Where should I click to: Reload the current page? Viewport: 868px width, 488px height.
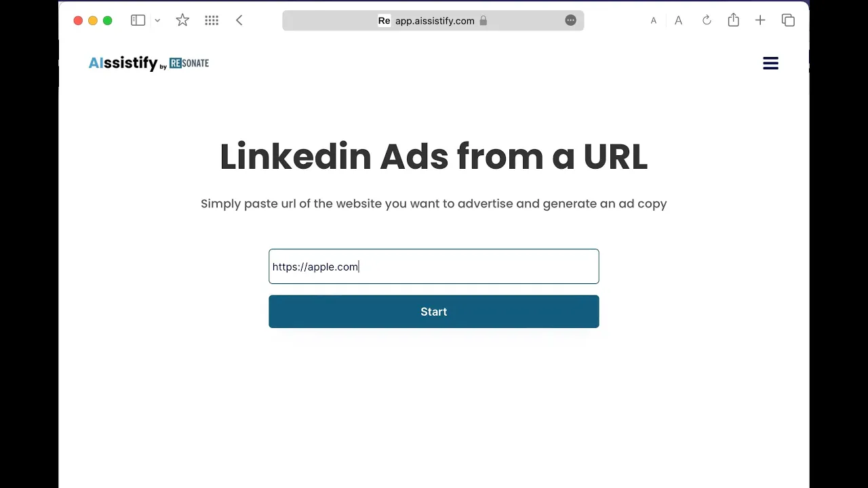pos(707,20)
